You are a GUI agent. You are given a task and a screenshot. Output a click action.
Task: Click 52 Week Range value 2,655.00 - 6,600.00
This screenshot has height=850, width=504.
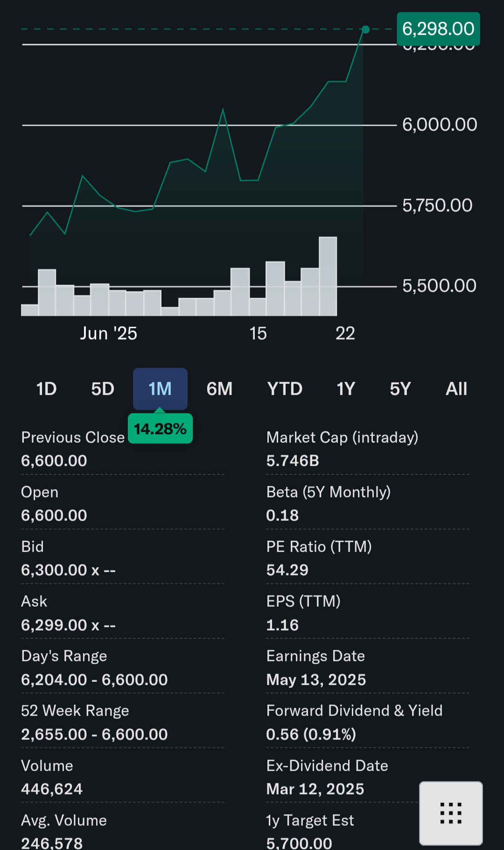(x=95, y=734)
